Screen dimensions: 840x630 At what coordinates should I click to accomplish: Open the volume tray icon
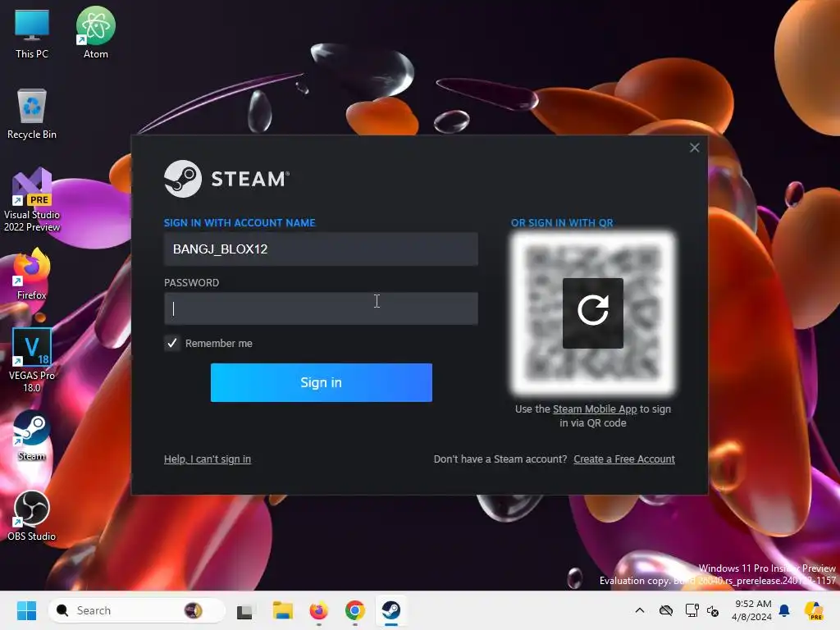pyautogui.click(x=713, y=610)
